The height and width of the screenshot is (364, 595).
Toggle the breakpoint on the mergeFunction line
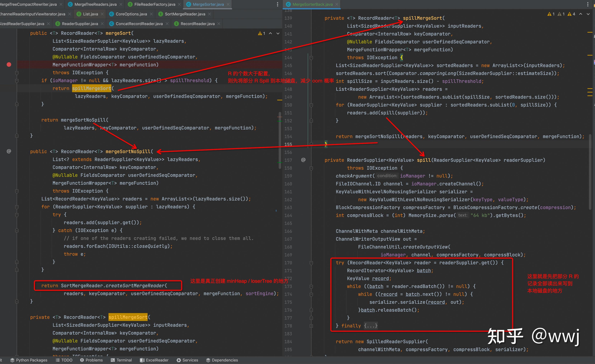coord(9,64)
